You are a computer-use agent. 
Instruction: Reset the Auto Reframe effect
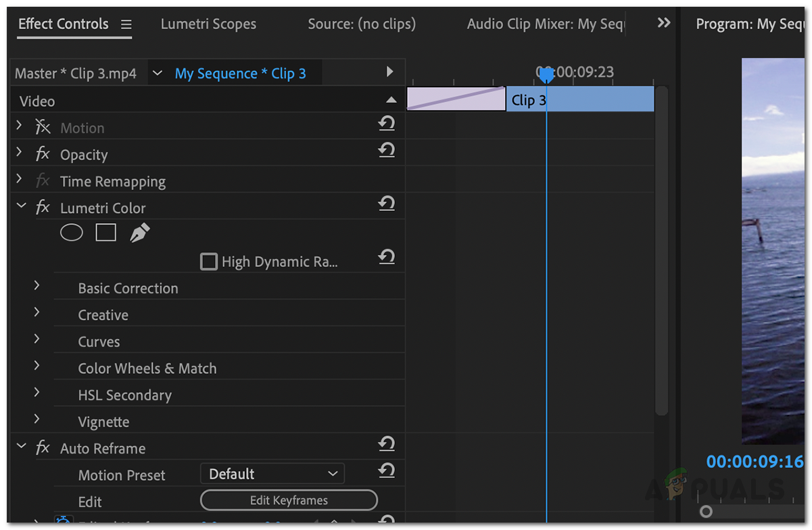(x=387, y=444)
